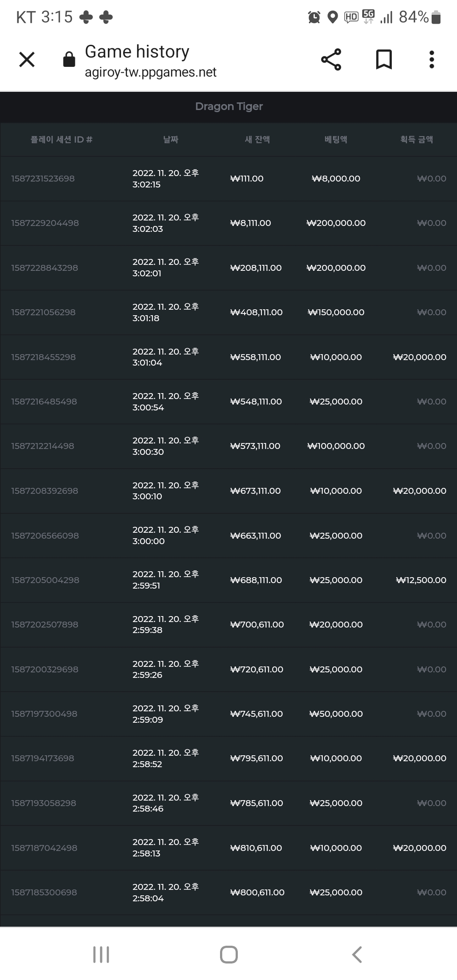The height and width of the screenshot is (980, 457).
Task: Tap the share icon in browser bar
Action: (x=331, y=59)
